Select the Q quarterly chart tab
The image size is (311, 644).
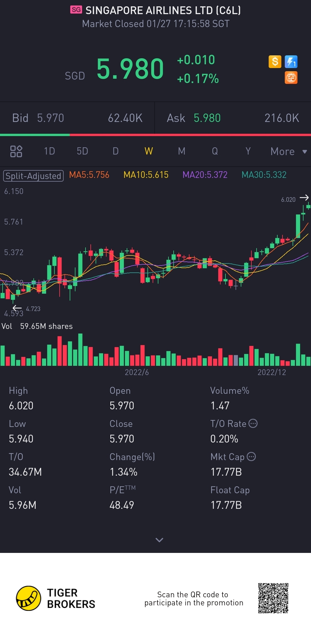pos(215,151)
